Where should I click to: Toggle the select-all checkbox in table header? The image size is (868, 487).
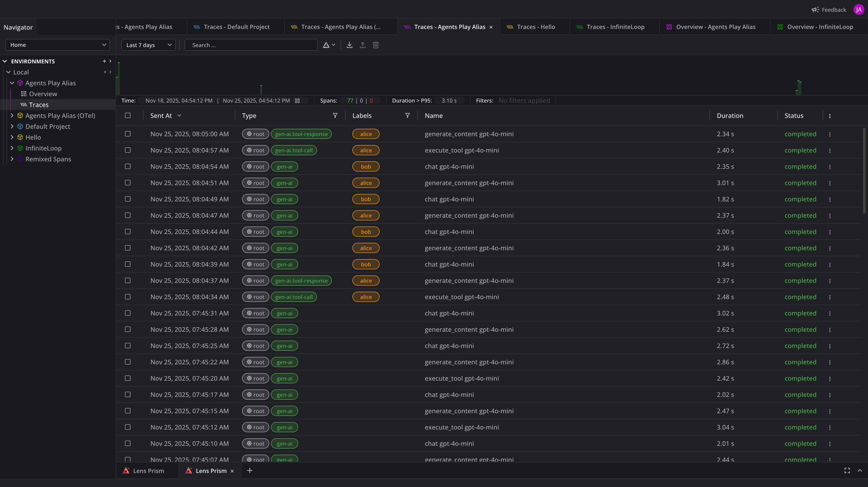(128, 116)
